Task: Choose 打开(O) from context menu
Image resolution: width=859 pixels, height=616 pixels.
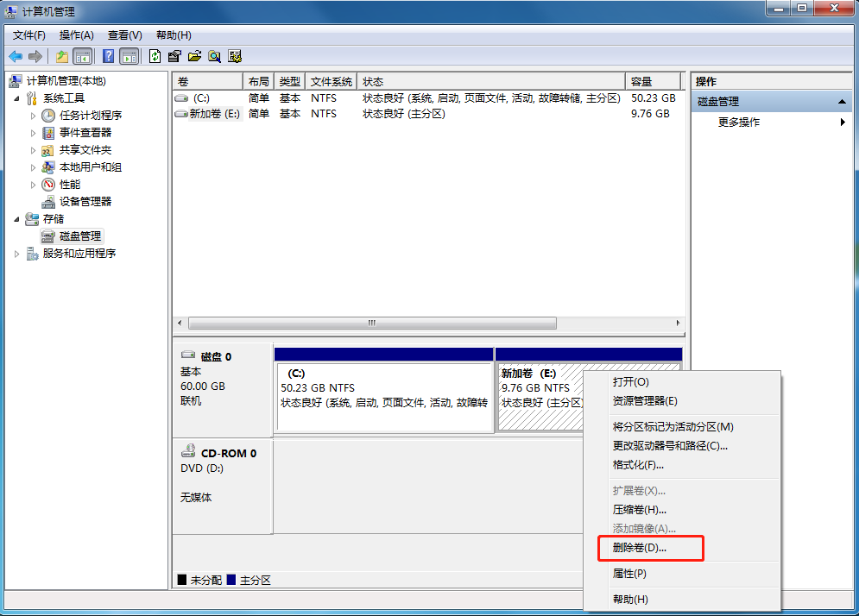Action: point(682,382)
